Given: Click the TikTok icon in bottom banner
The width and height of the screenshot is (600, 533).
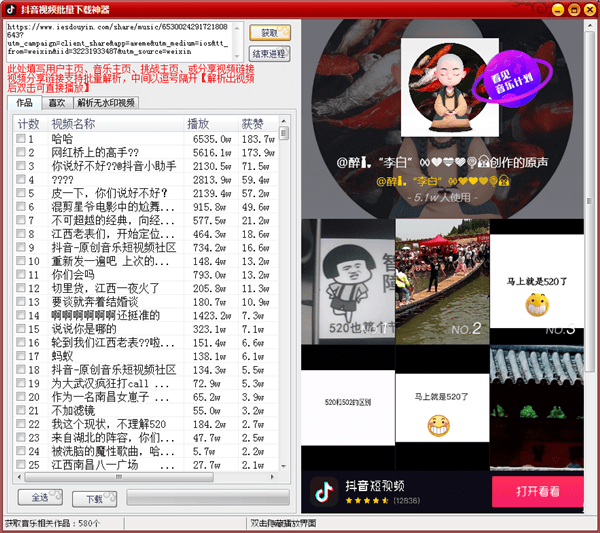Looking at the screenshot, I should coord(324,492).
